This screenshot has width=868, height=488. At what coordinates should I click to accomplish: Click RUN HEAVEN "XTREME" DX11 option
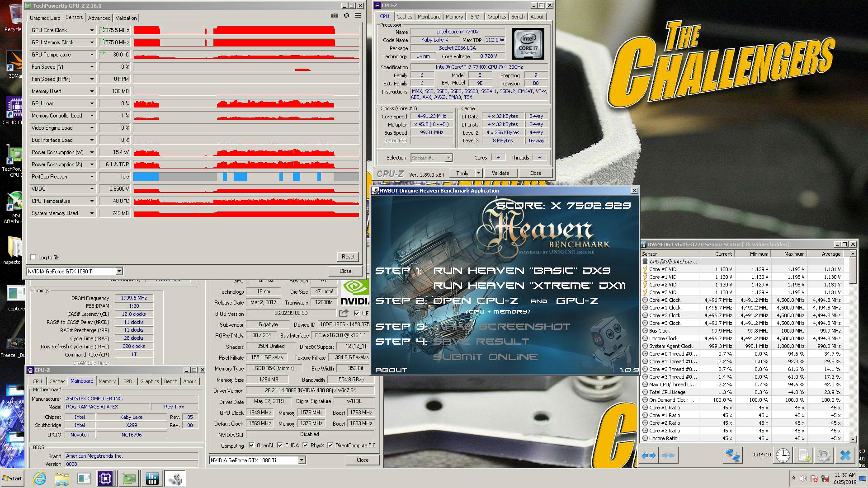point(529,286)
